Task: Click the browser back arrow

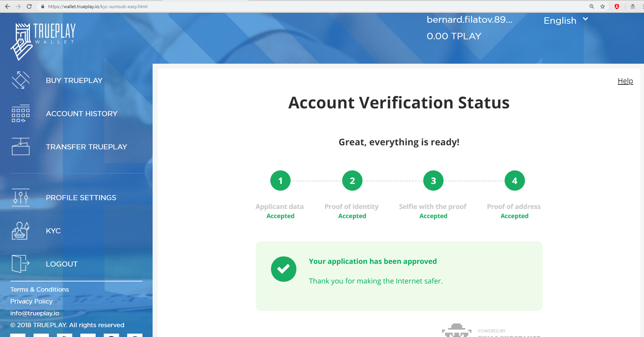Action: click(x=7, y=6)
